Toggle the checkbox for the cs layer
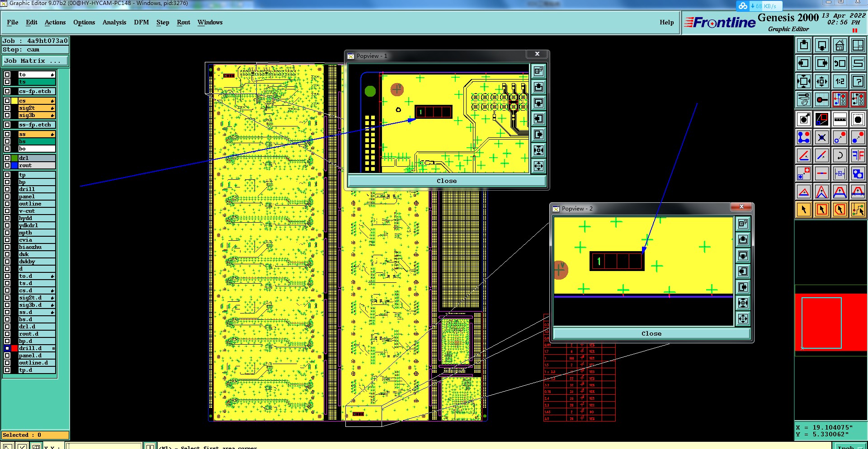 [x=7, y=101]
